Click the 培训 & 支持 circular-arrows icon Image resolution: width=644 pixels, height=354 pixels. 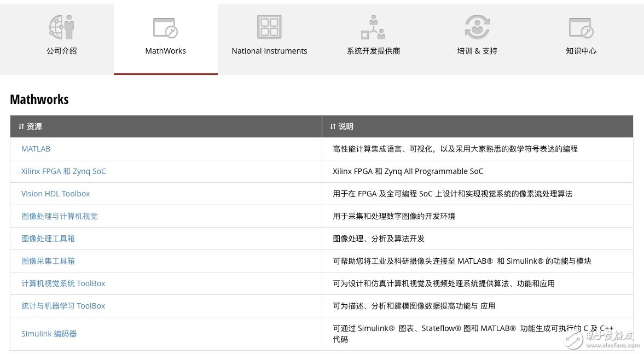477,27
